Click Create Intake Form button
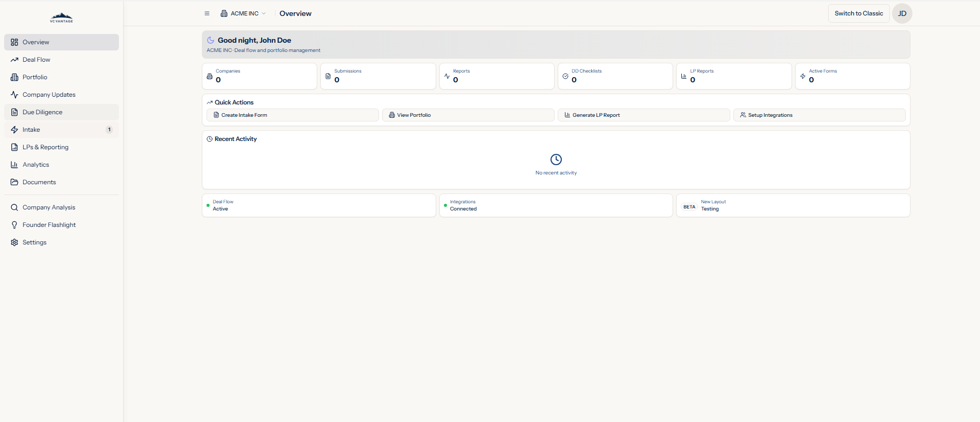This screenshot has width=980, height=422. 293,115
